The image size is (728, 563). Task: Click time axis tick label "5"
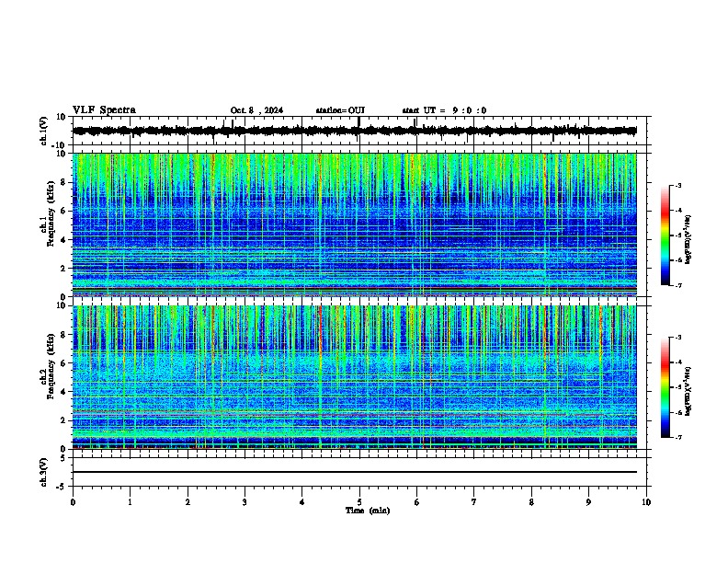[359, 502]
